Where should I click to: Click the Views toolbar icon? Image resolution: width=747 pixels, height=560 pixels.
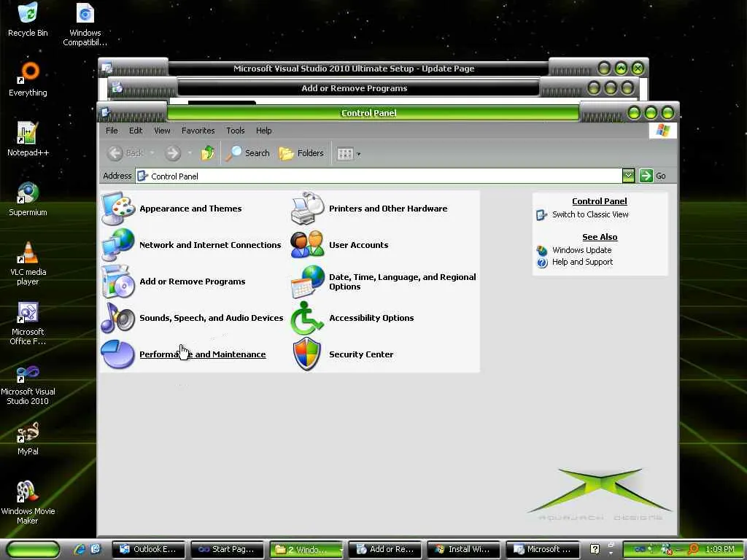pos(345,154)
